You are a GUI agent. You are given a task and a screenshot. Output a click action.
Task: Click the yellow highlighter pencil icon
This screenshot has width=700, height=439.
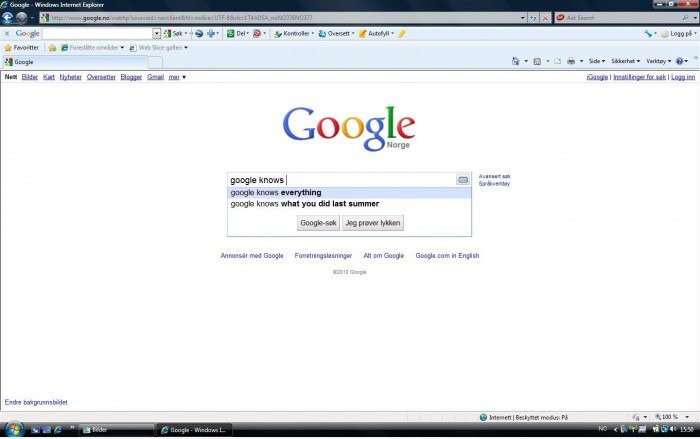coord(402,33)
